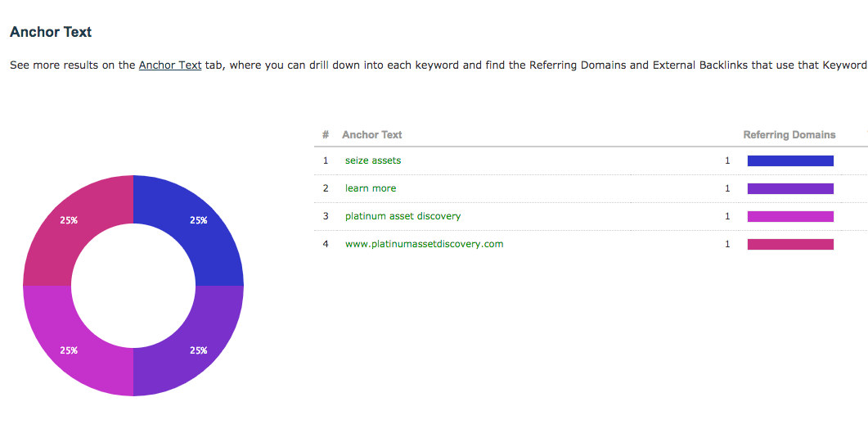The image size is (868, 429).
Task: Open the www.platinumassetdiscovery.com anchor link
Action: click(425, 243)
